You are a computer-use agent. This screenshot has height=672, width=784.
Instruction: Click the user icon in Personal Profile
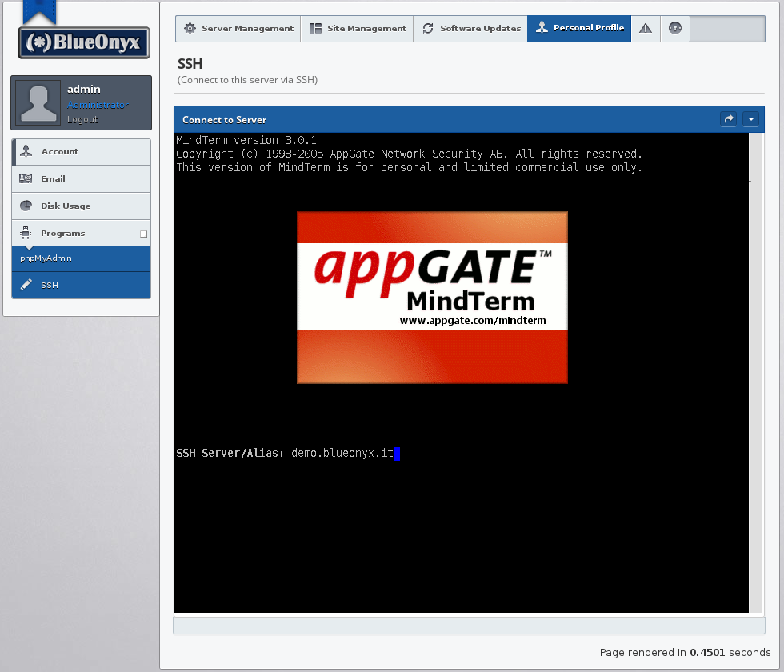(x=542, y=27)
